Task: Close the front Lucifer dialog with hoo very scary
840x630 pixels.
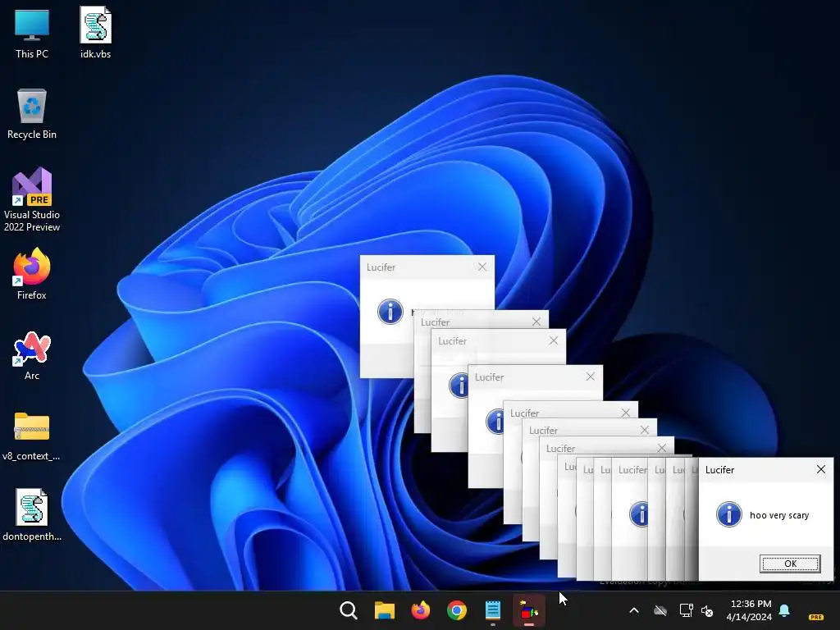Action: pyautogui.click(x=820, y=469)
